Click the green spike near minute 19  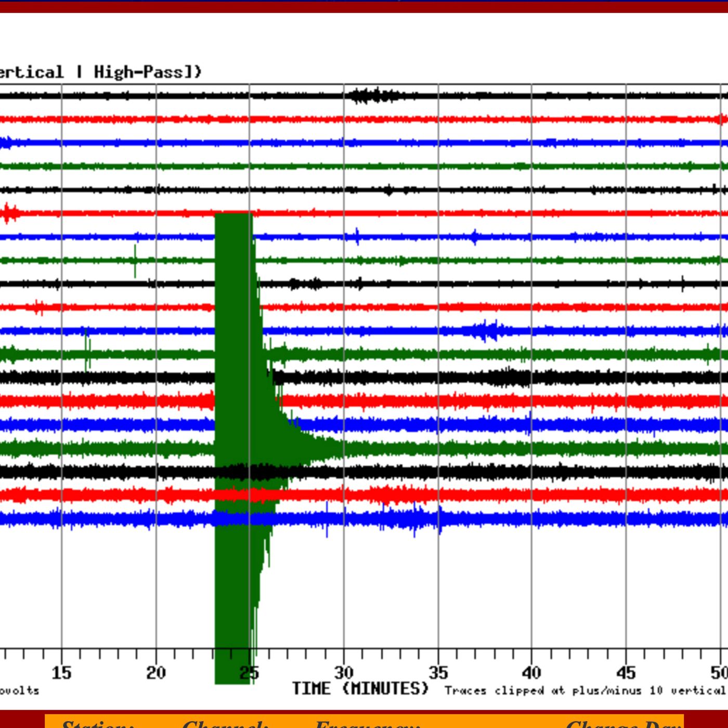(135, 260)
